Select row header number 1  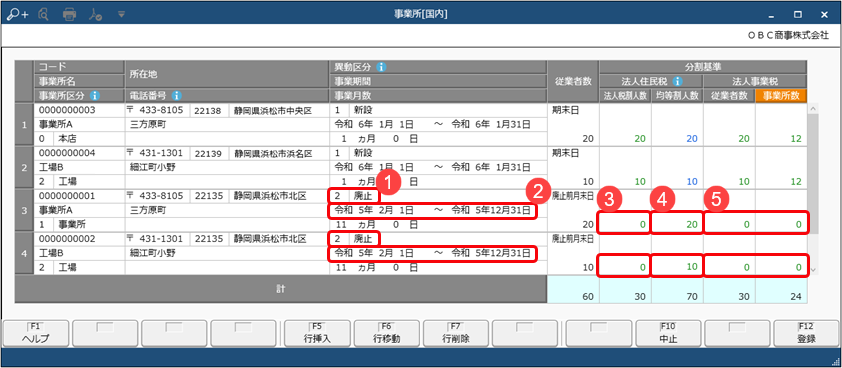pos(24,125)
